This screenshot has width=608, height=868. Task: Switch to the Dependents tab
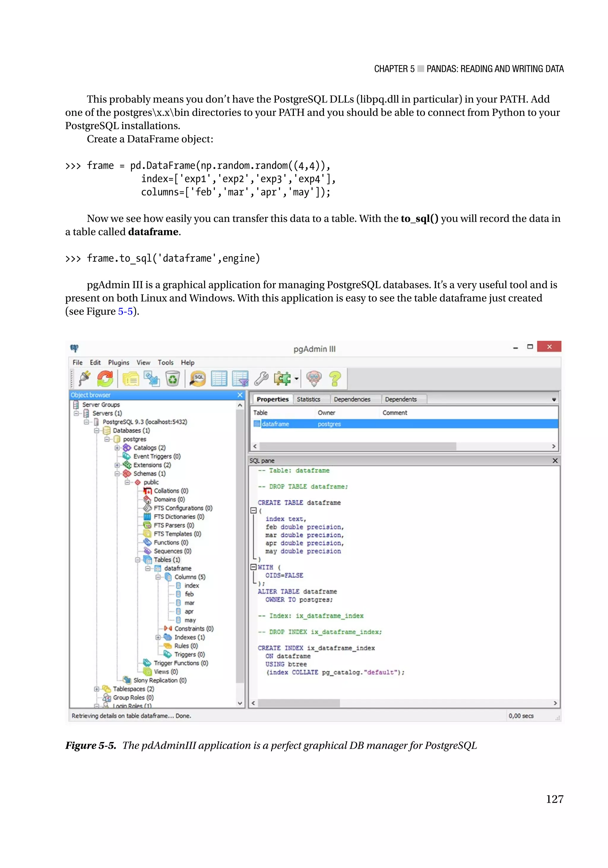pos(401,399)
